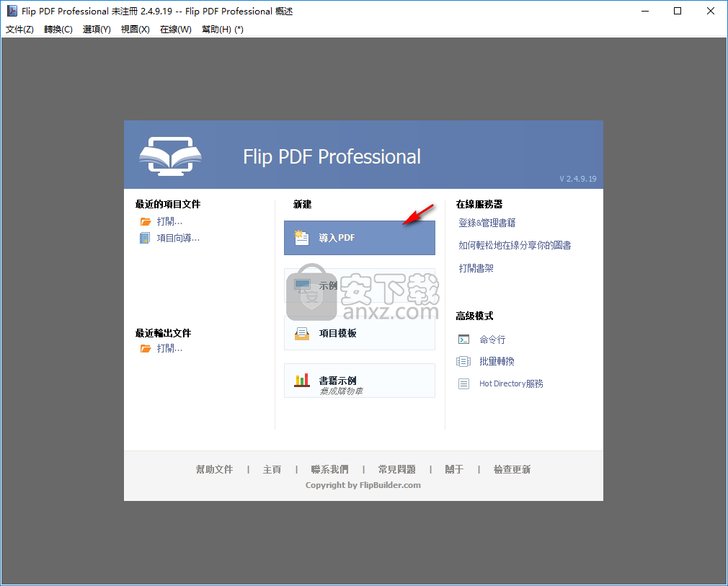Launch the 項目向導... link

point(178,238)
